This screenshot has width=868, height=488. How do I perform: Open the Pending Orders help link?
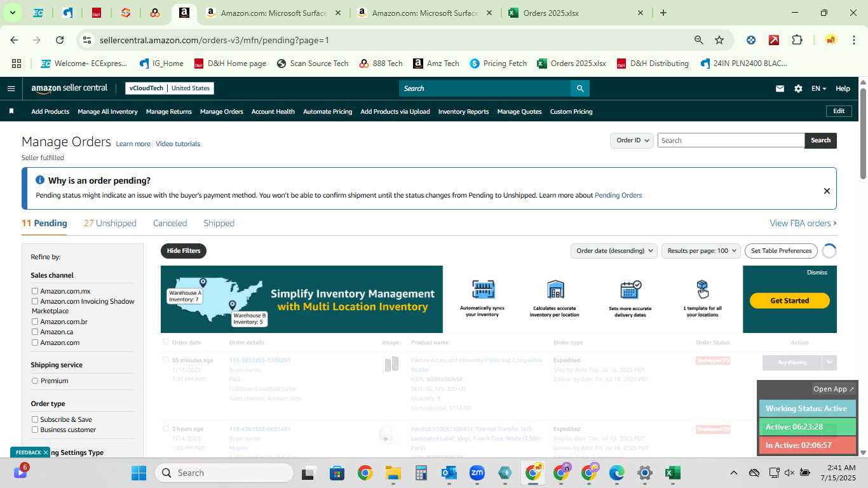tap(618, 195)
